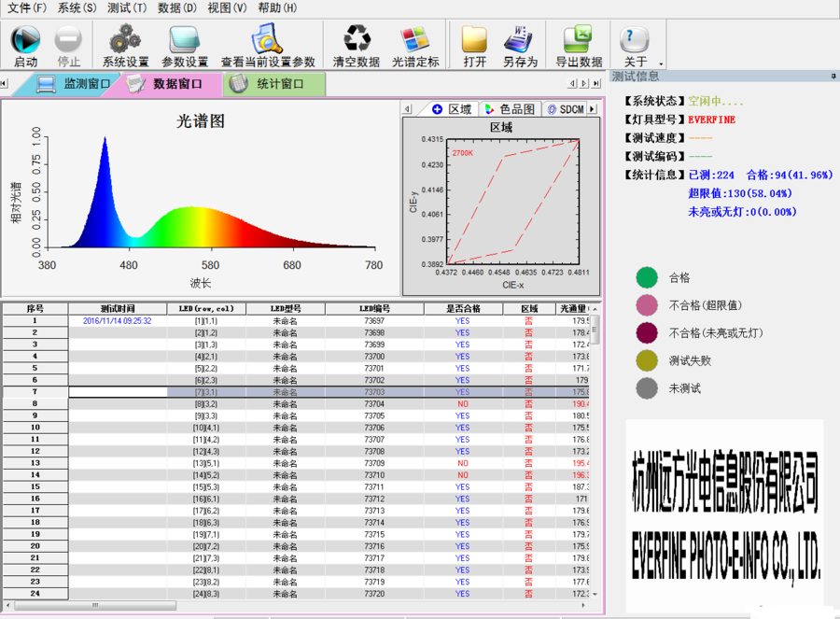840x619 pixels.
Task: Click LED number cell 73704
Action: coord(374,404)
